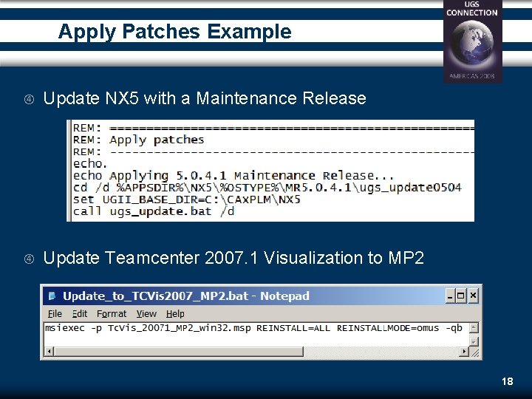Click the horizontal scrollbar thumb in Notepad

pos(179,352)
